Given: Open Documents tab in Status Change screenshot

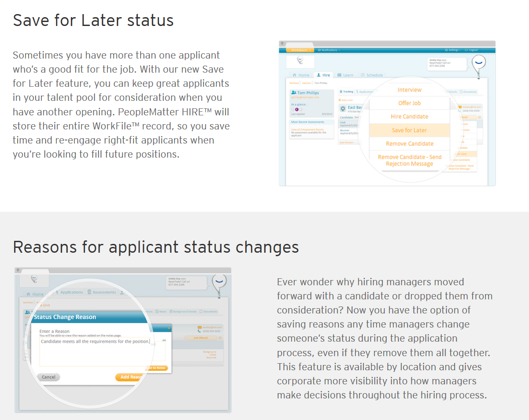Looking at the screenshot, I should click(x=208, y=311).
